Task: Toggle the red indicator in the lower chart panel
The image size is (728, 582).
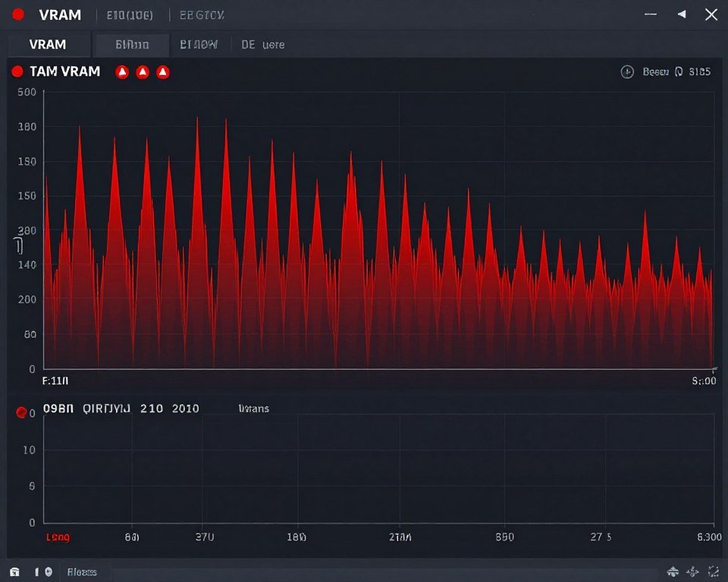Action: click(x=20, y=411)
